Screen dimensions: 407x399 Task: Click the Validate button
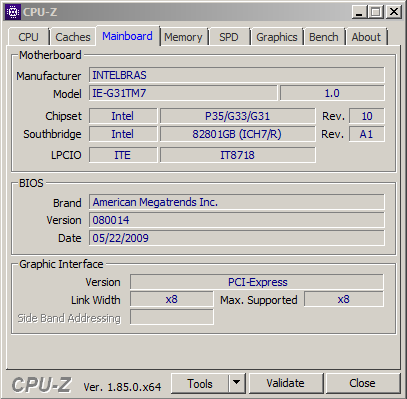(286, 384)
